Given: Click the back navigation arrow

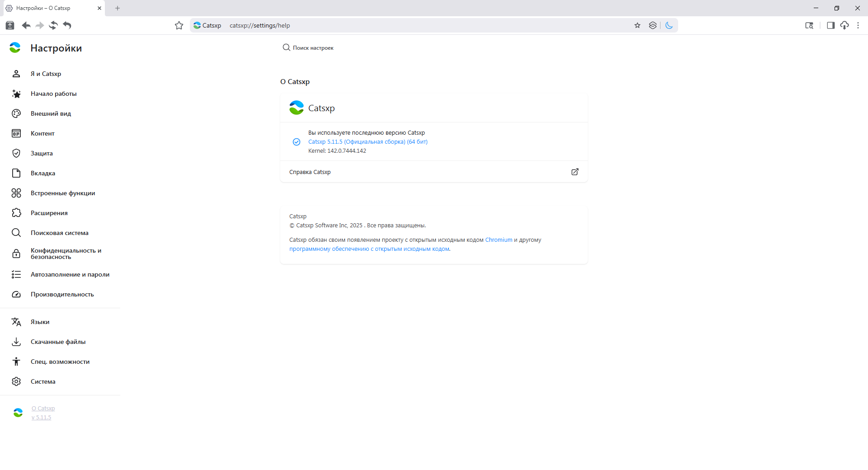Looking at the screenshot, I should (x=26, y=25).
